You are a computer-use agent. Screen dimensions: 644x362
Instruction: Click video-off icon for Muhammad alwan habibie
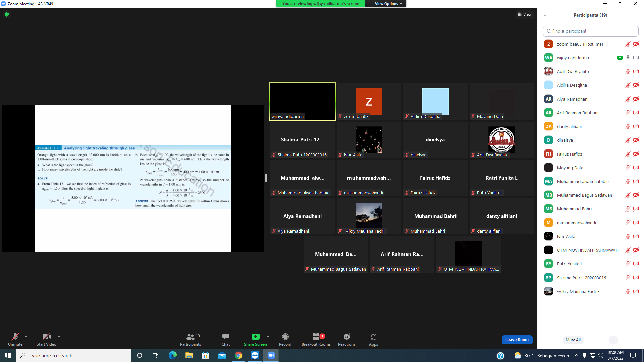(x=636, y=181)
